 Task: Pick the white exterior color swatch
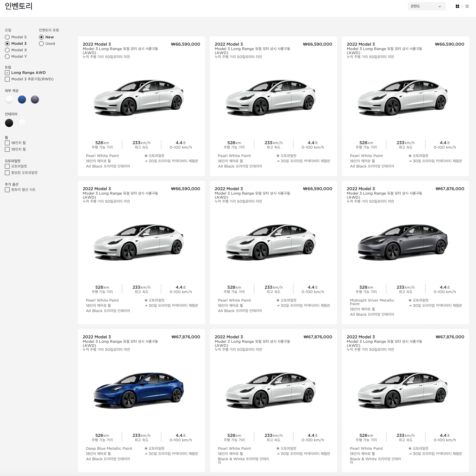[x=9, y=100]
